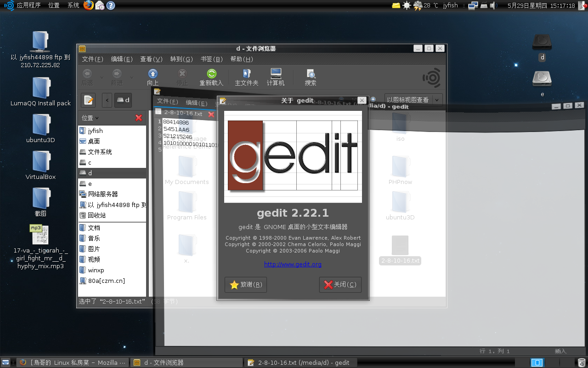588x368 pixels.
Task: Open the 位置 places menu in top panel
Action: 54,6
